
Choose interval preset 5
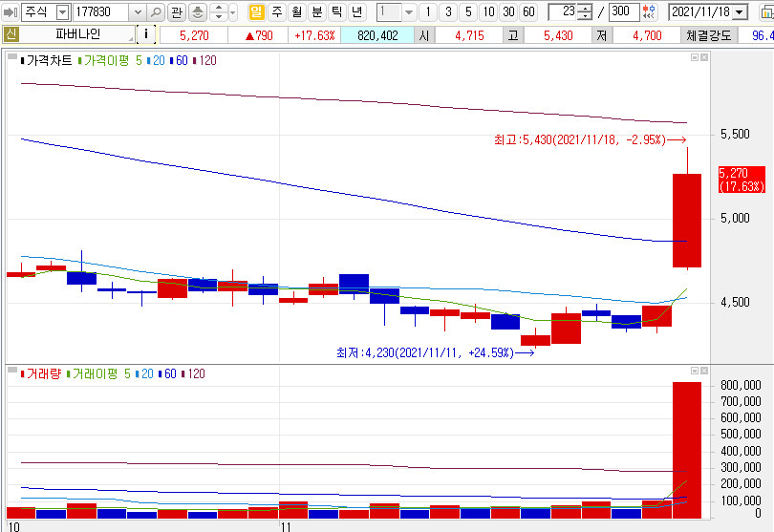click(x=468, y=11)
